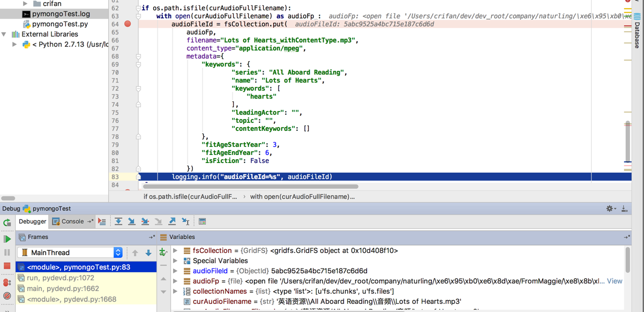Select frame main, pydevd.py:1662
The image size is (644, 312).
tap(86, 288)
